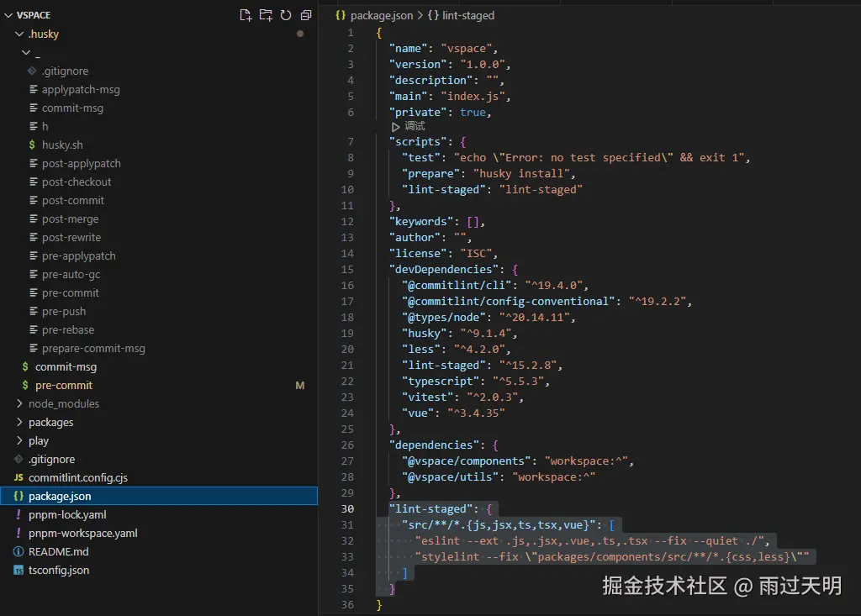861x616 pixels.
Task: Collapse the VSPACE root section
Action: click(8, 15)
